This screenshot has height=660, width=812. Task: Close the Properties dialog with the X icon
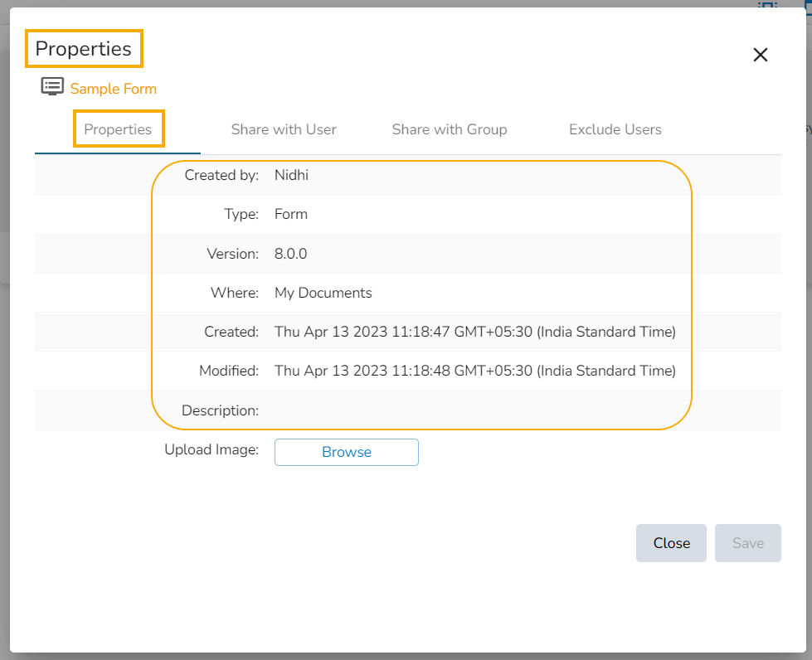(x=760, y=55)
